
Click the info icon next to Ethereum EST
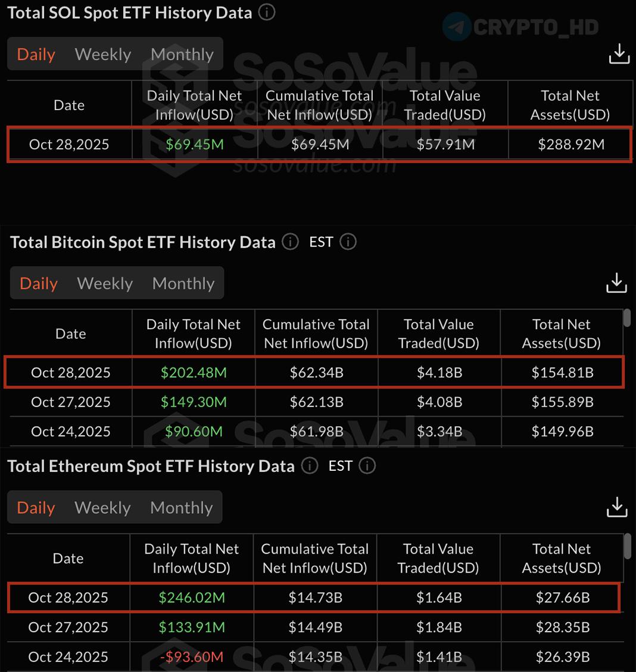tap(367, 465)
